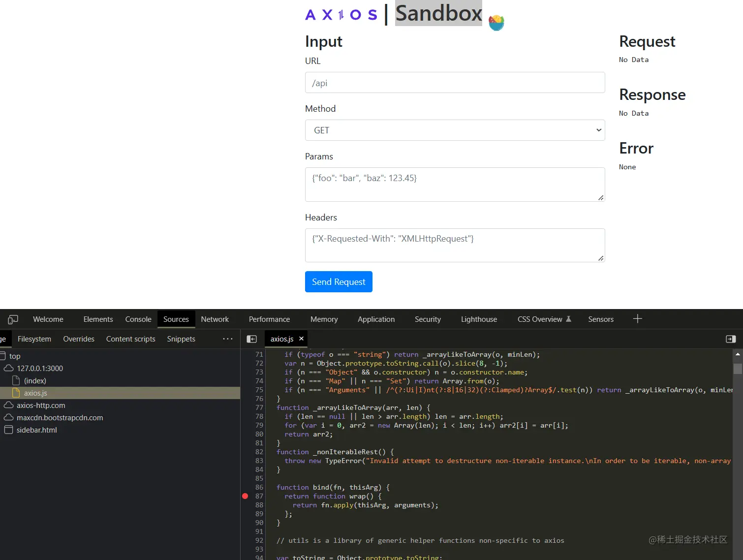The width and height of the screenshot is (743, 560).
Task: Toggle a breakpoint on line number 82
Action: coord(259,452)
